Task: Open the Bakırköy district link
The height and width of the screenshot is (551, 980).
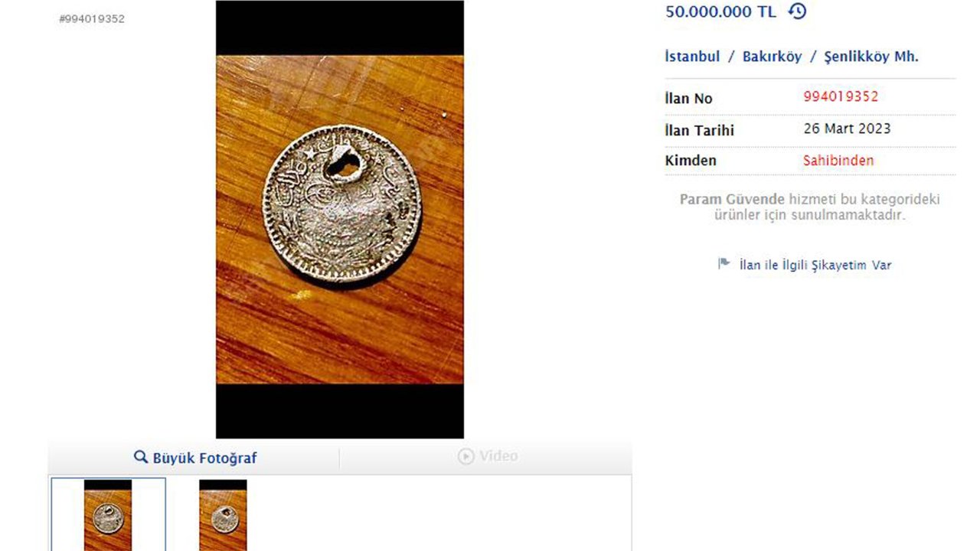Action: point(772,57)
